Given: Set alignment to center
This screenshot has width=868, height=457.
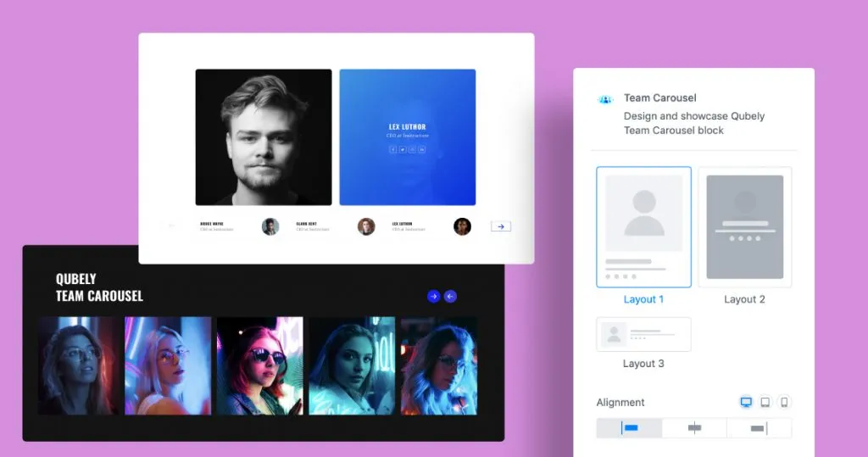Looking at the screenshot, I should tap(694, 428).
